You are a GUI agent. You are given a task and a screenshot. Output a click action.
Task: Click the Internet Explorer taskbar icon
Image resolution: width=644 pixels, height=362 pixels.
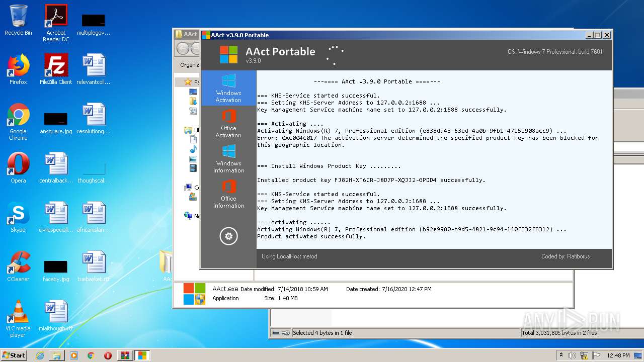click(40, 355)
